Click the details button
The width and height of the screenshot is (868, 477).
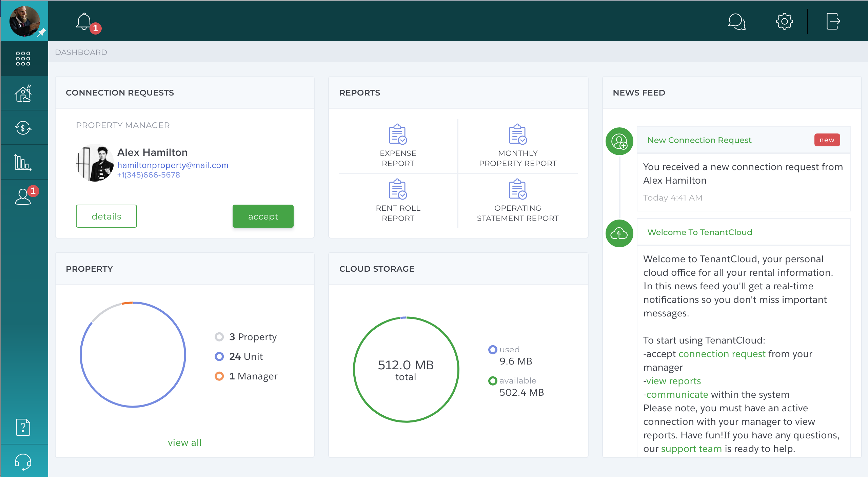coord(106,216)
